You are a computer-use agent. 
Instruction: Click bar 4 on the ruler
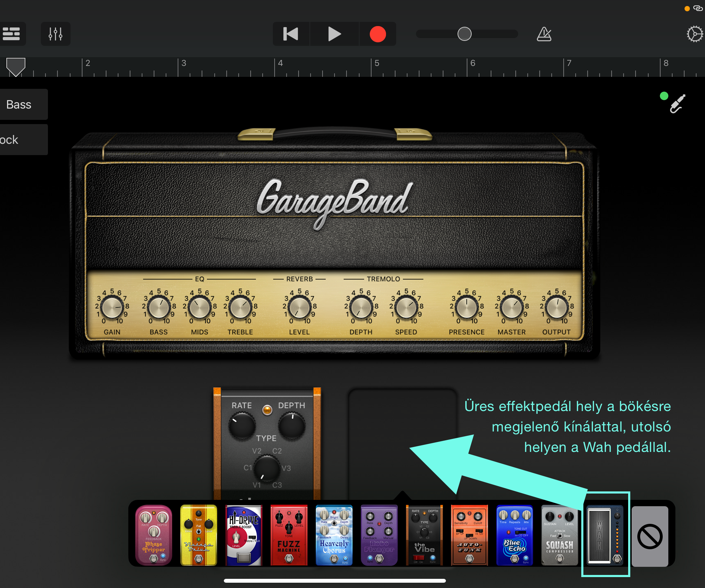(x=280, y=63)
